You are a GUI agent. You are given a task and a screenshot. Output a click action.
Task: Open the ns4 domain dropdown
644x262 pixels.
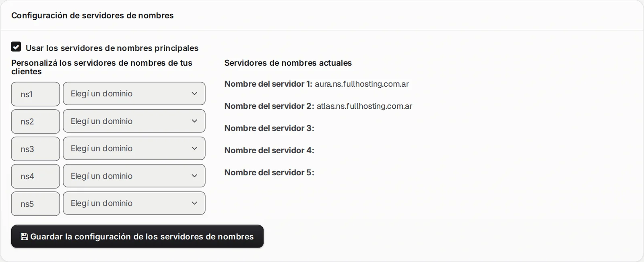point(134,176)
